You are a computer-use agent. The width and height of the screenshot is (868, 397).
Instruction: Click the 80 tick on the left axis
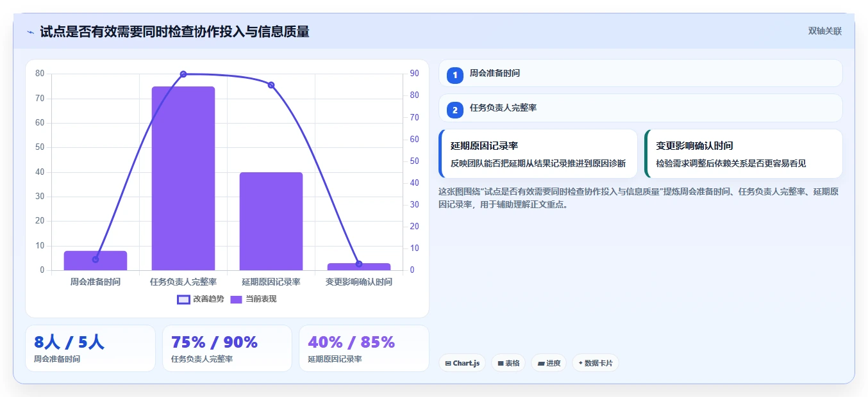point(40,74)
